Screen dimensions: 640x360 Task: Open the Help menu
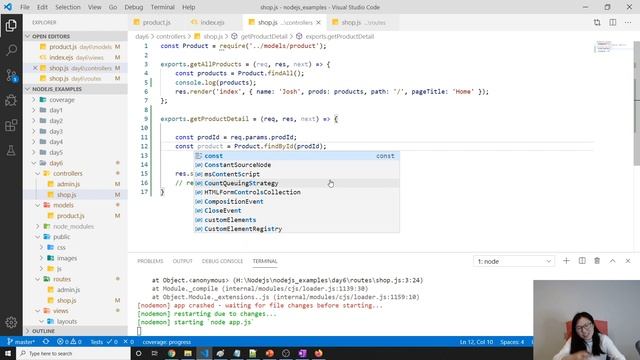[188, 7]
